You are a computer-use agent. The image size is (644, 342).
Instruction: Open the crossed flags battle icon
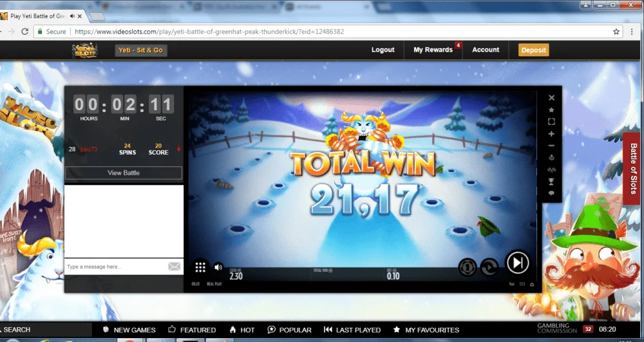pyautogui.click(x=552, y=169)
